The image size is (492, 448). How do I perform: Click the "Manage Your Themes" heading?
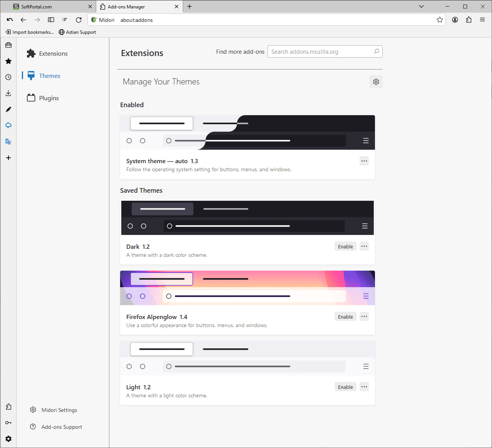pyautogui.click(x=161, y=82)
